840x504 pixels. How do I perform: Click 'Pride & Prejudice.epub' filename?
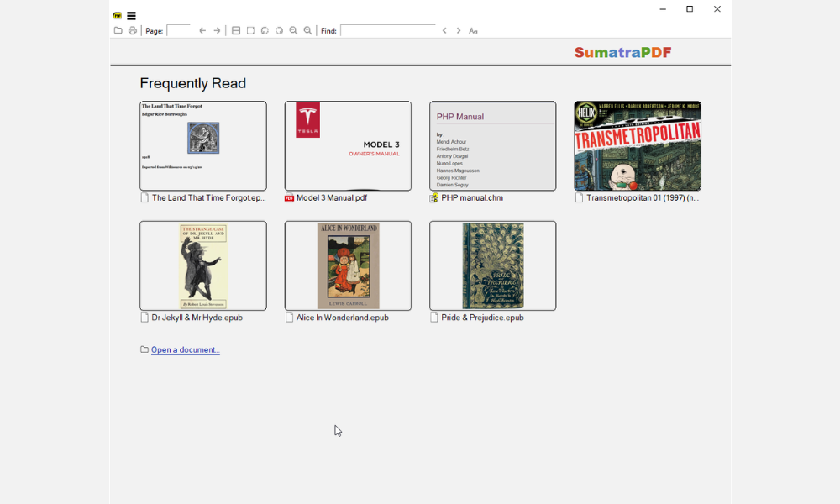coord(483,318)
